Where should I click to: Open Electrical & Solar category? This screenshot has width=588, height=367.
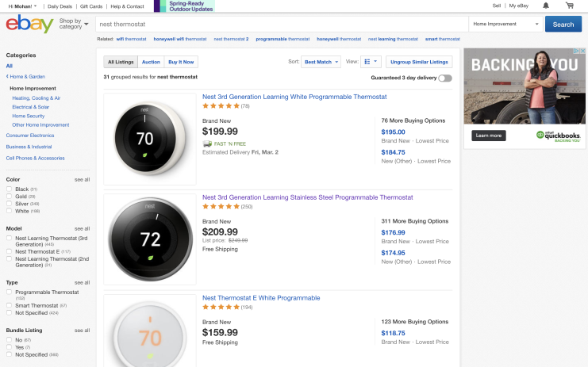30,107
